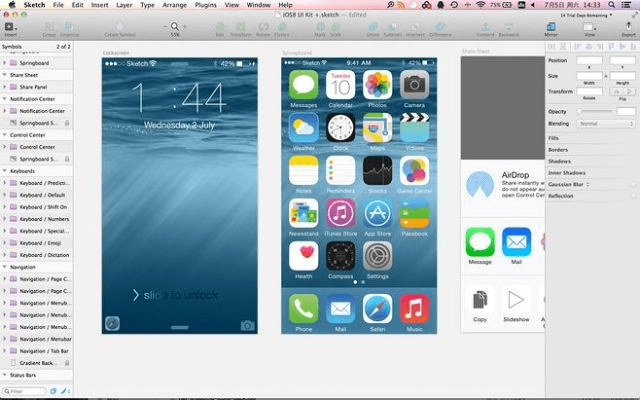Click the Forward arrange icon
This screenshot has width=640, height=400.
(485, 27)
